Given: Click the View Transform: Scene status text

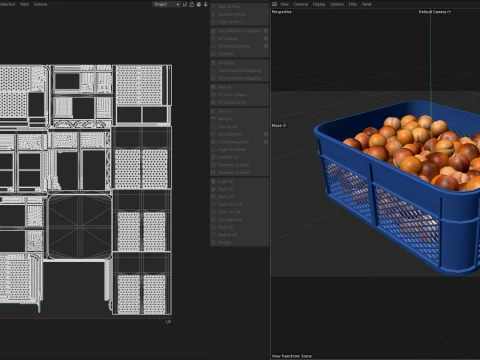Looking at the screenshot, I should (x=292, y=356).
